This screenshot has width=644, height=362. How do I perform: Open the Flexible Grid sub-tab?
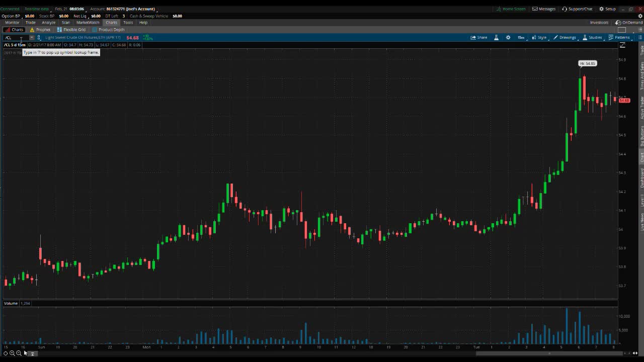pyautogui.click(x=71, y=30)
